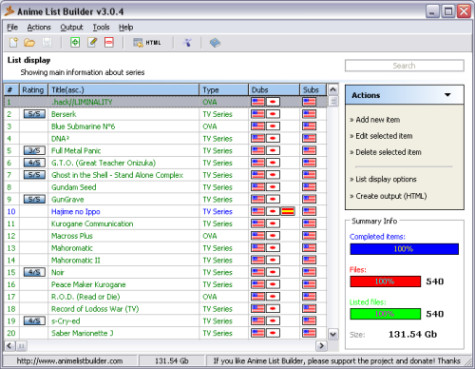Click the Berserk 5/5 rating badge
Viewport: 475px width, 369px height.
(x=34, y=114)
